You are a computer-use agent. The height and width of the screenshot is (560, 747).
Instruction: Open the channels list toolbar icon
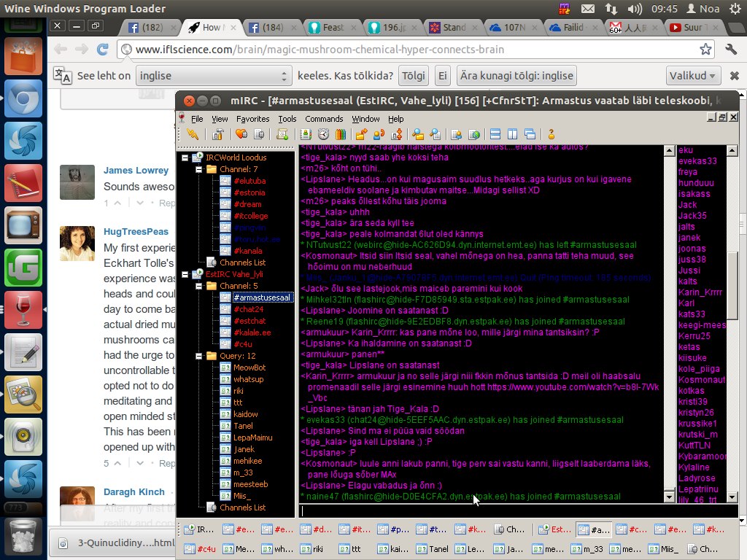(x=259, y=134)
